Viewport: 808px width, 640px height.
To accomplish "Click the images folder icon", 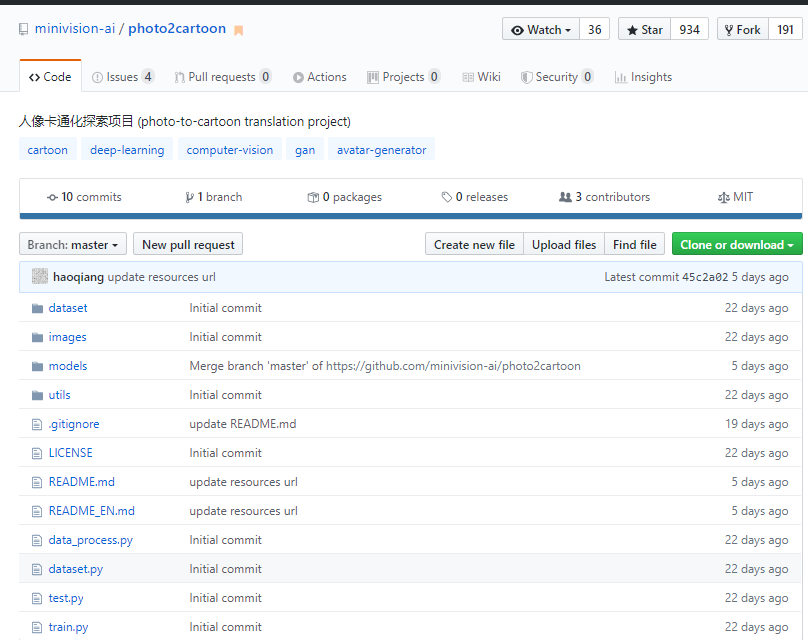I will tap(37, 337).
